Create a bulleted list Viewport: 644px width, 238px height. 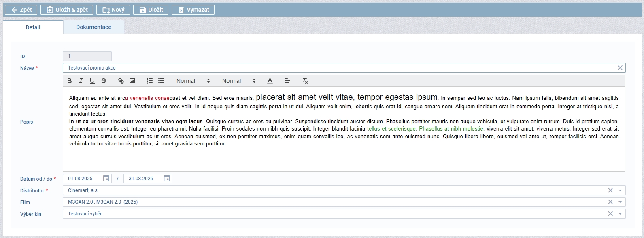click(161, 81)
